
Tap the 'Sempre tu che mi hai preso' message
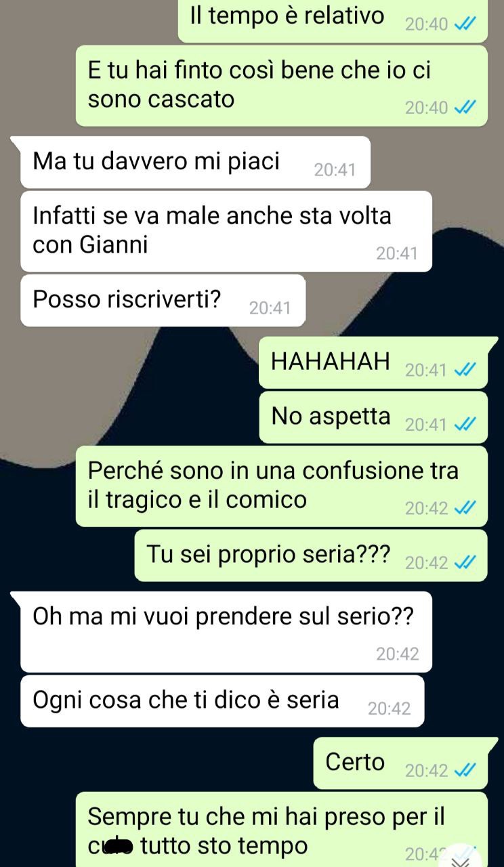pos(282,830)
